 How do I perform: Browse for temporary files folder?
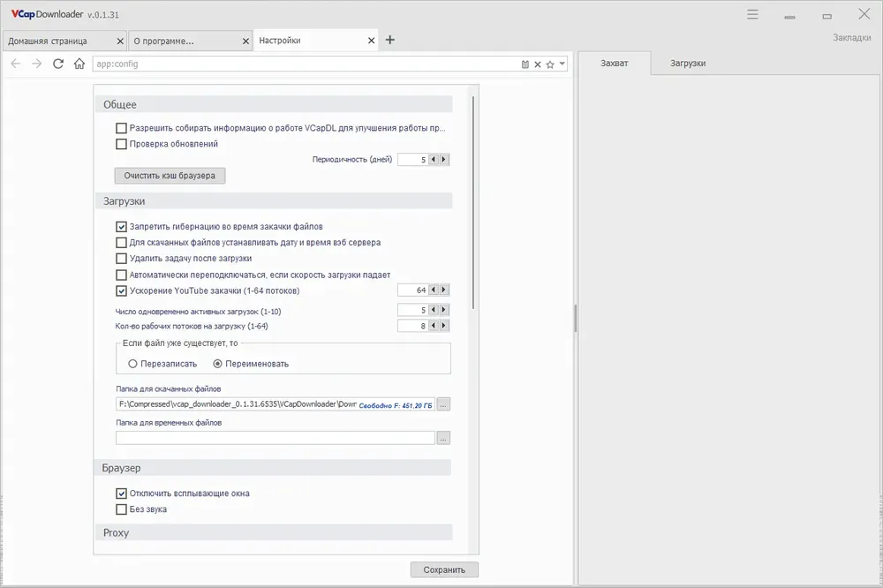(x=444, y=438)
